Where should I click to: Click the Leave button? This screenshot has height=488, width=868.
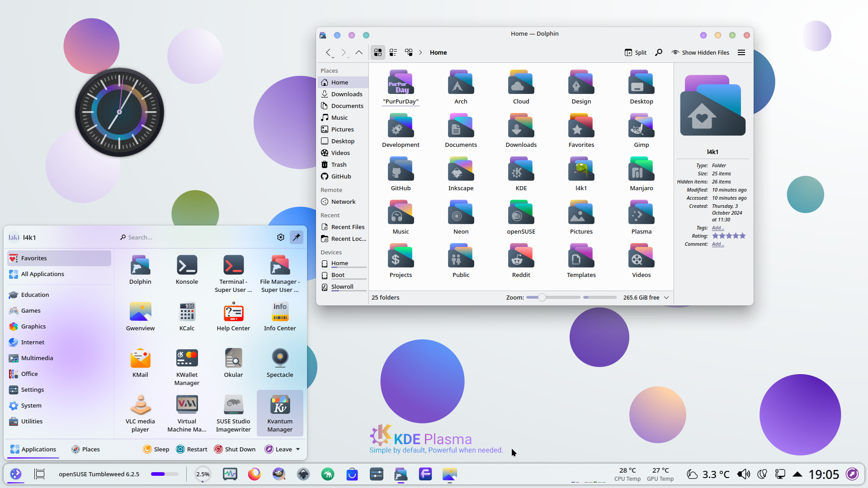point(278,449)
